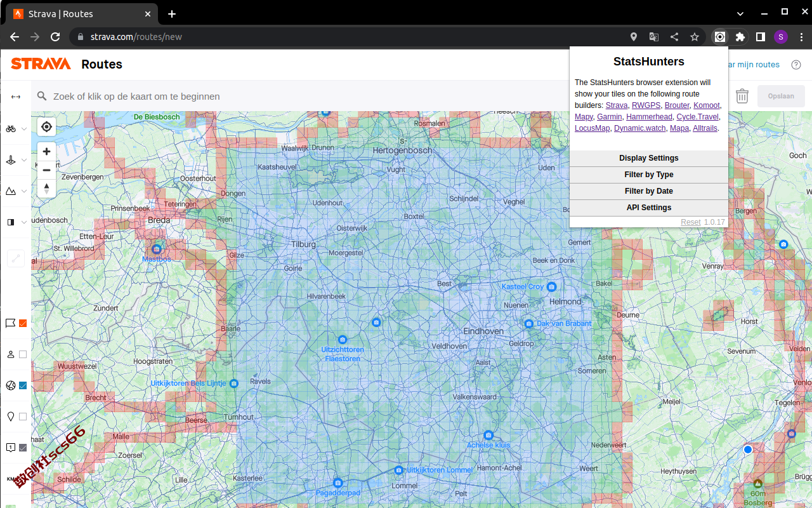
Task: Click the Dak van Brabant camera marker
Action: pos(529,323)
